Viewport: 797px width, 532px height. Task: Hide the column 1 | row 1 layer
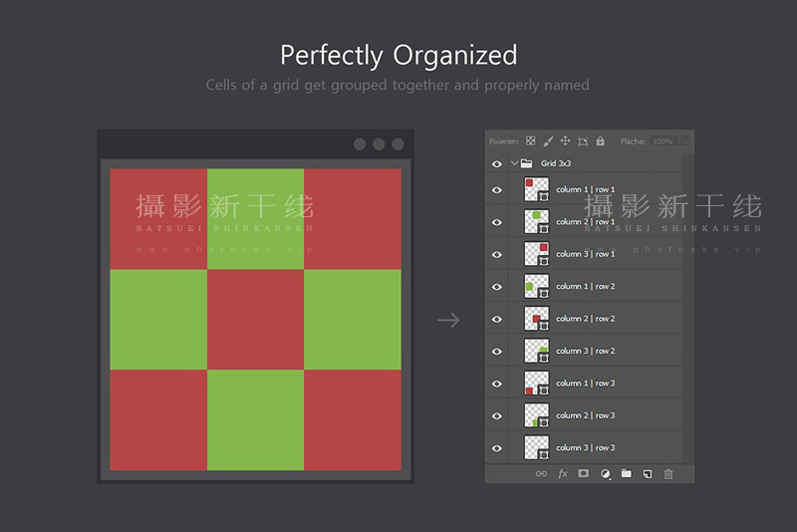496,190
